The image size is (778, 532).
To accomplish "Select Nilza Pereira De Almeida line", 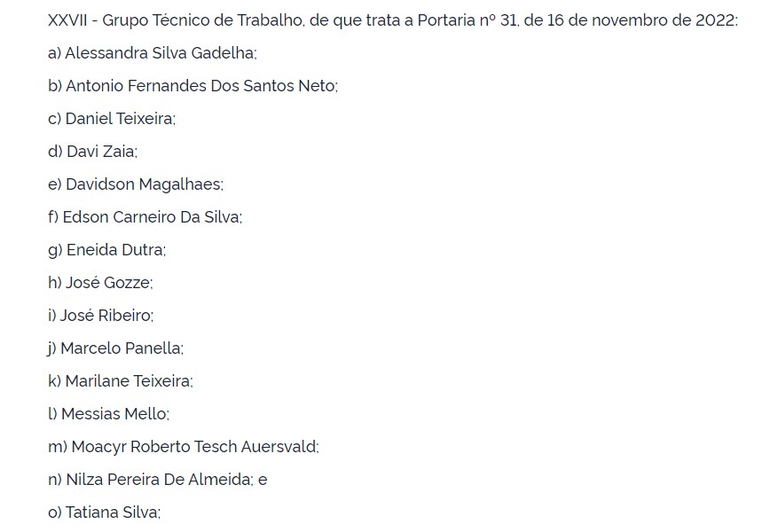I will (157, 480).
